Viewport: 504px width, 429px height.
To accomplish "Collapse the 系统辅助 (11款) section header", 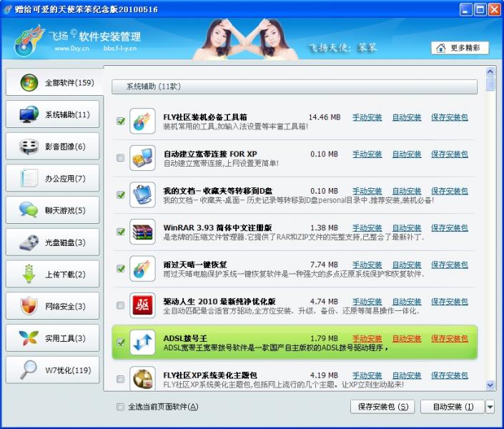I will click(295, 87).
